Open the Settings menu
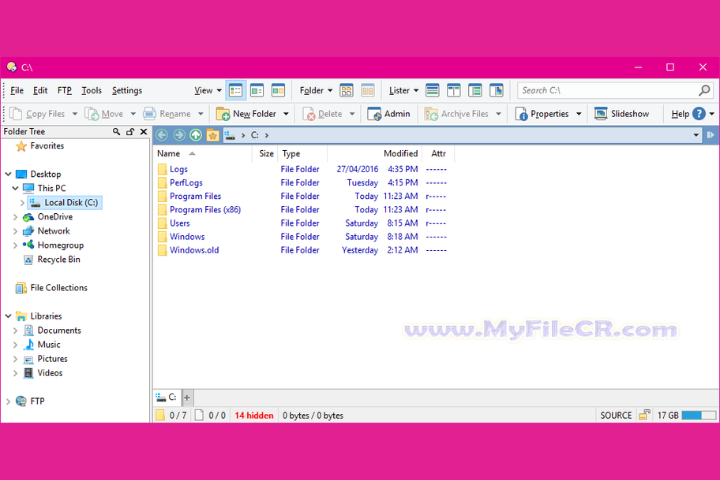The image size is (720, 480). click(x=127, y=90)
